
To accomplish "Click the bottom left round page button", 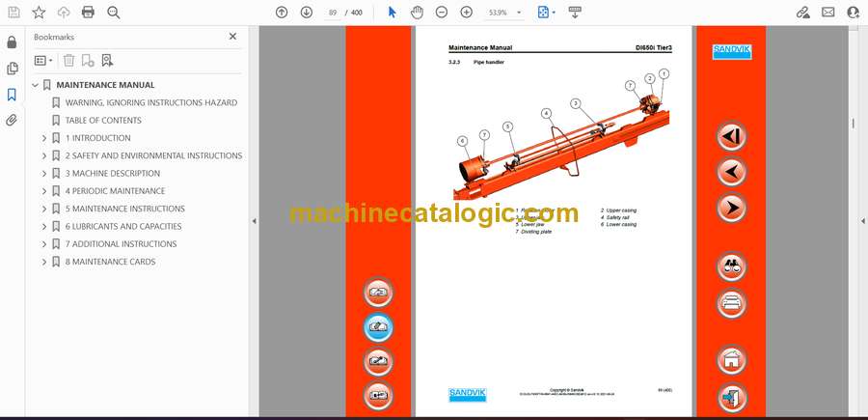I will click(x=378, y=396).
